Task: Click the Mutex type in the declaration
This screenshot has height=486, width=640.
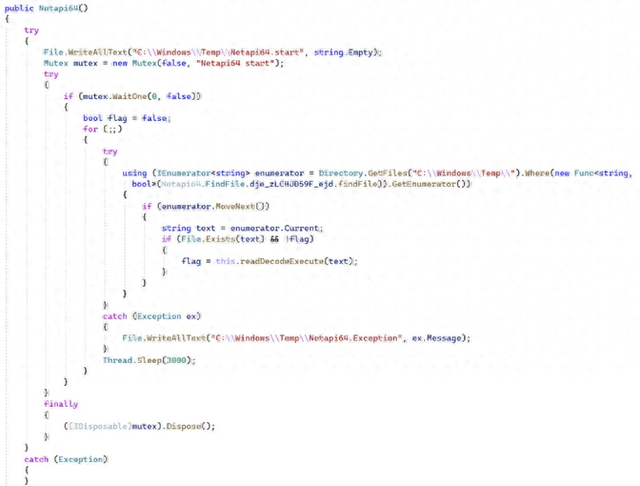Action: pyautogui.click(x=56, y=63)
